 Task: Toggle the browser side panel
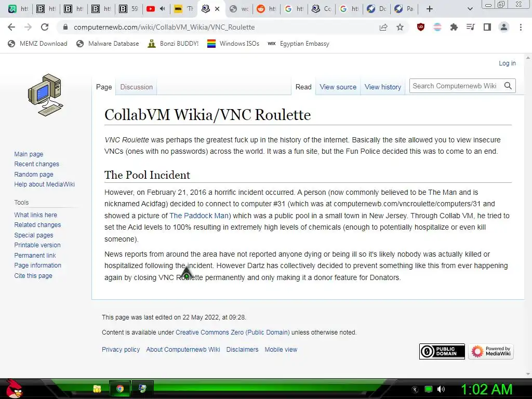[x=487, y=27]
